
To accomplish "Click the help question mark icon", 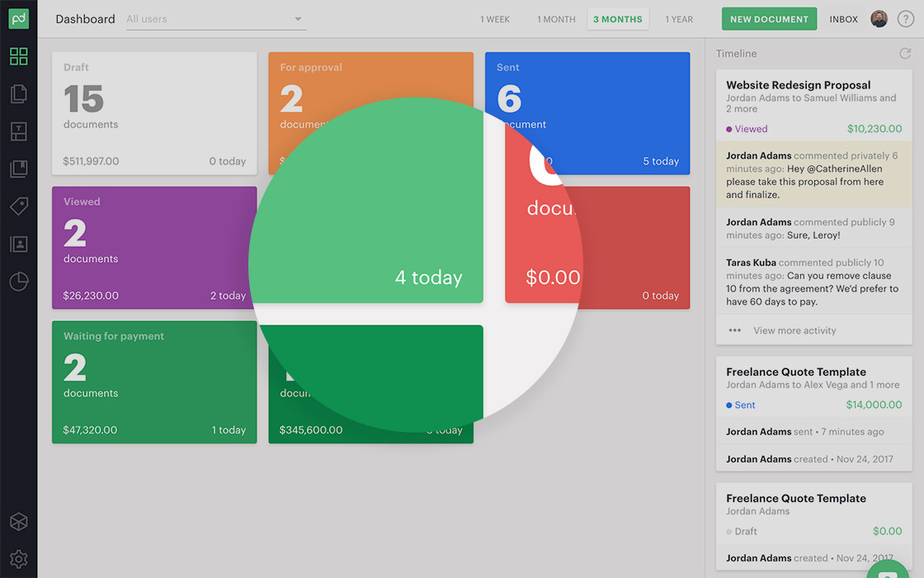I will [x=905, y=19].
